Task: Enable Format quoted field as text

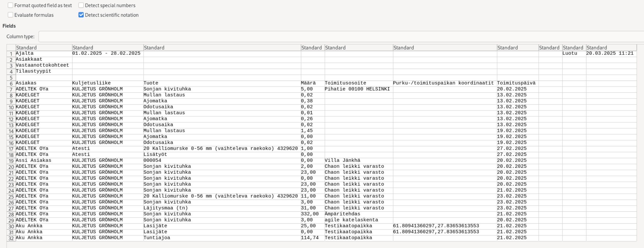Action: click(11, 5)
